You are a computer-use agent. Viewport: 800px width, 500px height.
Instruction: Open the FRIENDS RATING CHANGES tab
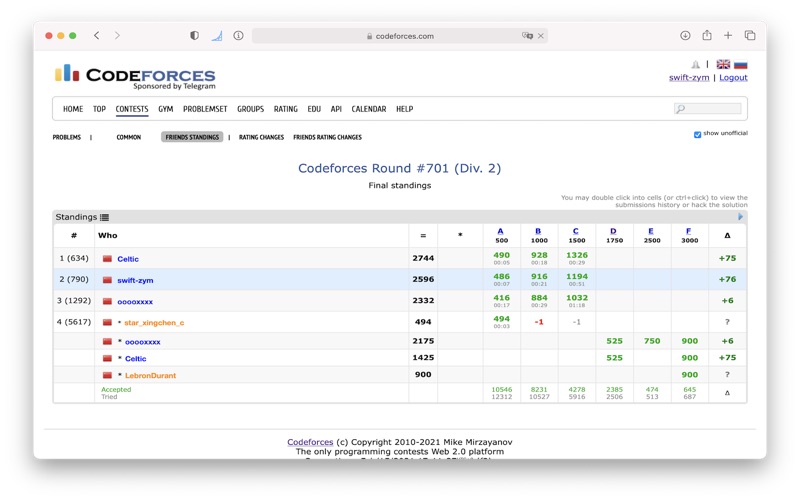(x=328, y=137)
